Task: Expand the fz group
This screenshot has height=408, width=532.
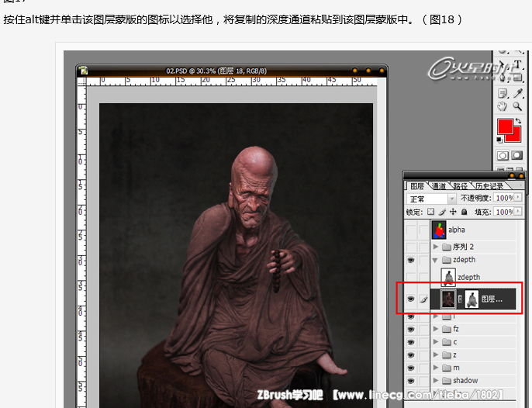Action: pyautogui.click(x=436, y=329)
